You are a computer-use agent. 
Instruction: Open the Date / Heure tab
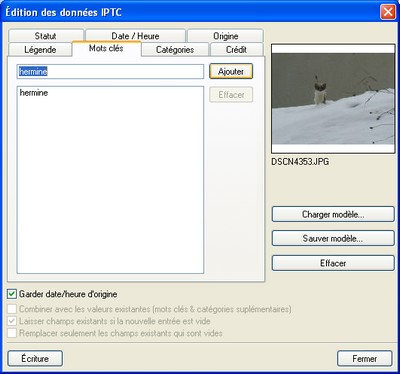(135, 36)
